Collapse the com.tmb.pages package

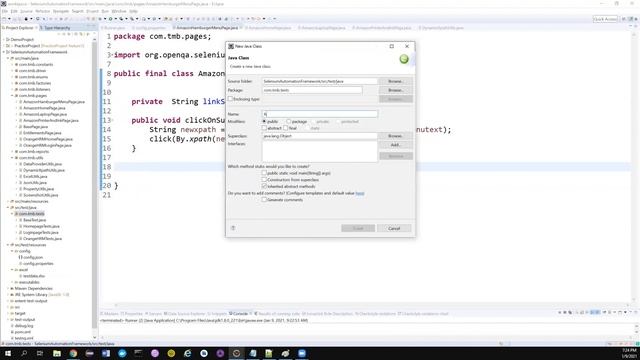tap(12, 96)
